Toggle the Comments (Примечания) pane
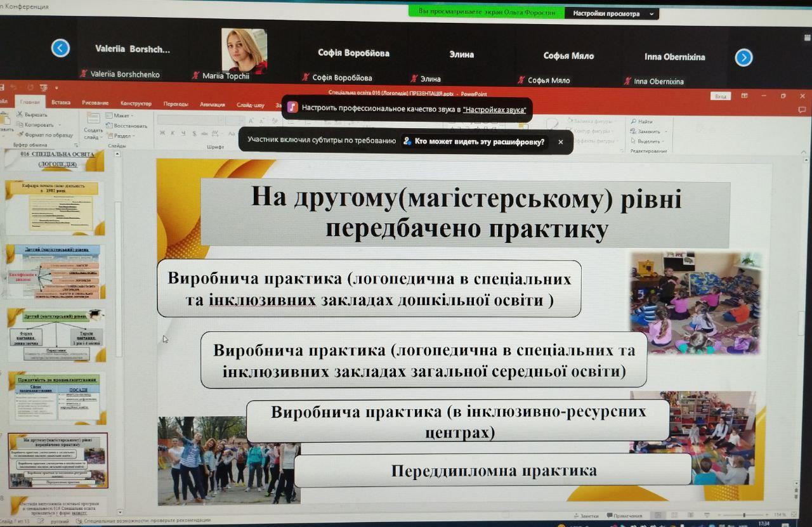Screen dimensions: 812x527 tap(624, 516)
